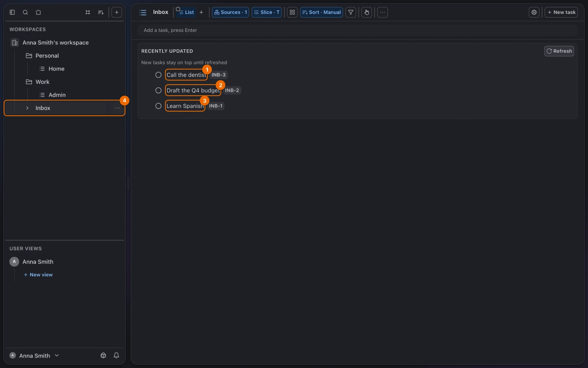
Task: Toggle the sidebar panel icon
Action: click(12, 12)
